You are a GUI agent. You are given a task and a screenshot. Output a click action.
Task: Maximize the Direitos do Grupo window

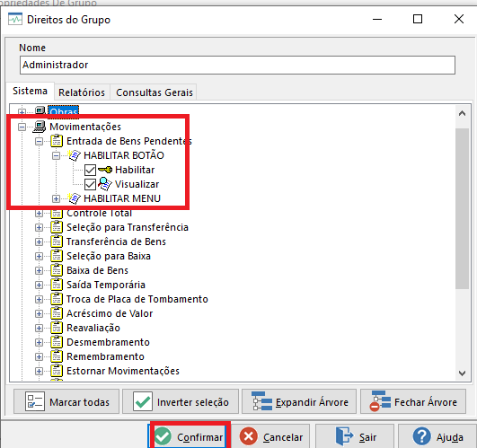tap(418, 19)
